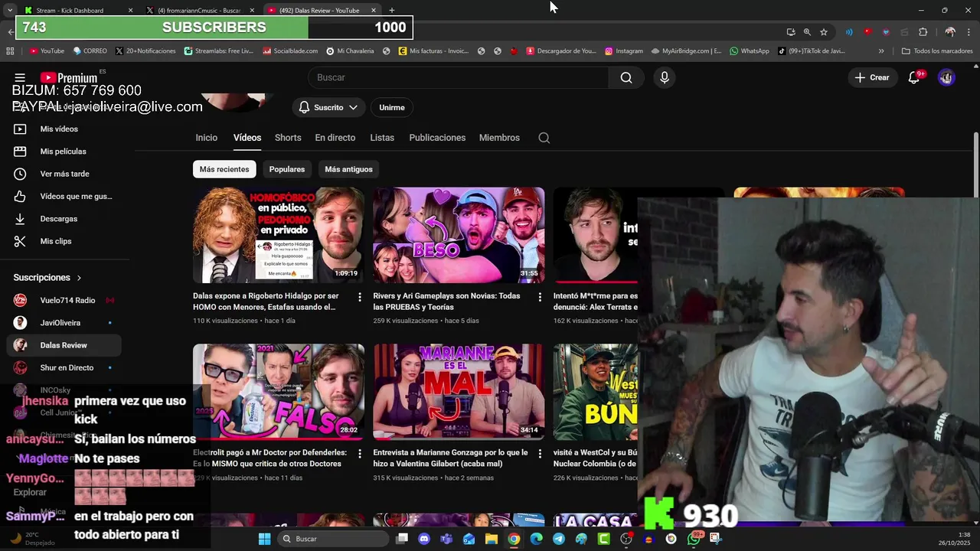Screen dimensions: 980x551
Task: Start a search with the magnifier button
Action: coord(626,77)
